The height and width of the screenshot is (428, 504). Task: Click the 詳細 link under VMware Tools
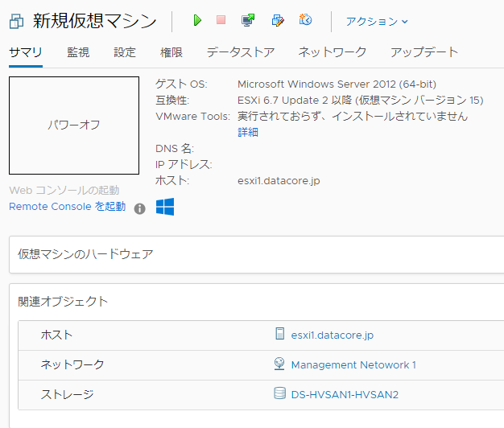pos(248,132)
